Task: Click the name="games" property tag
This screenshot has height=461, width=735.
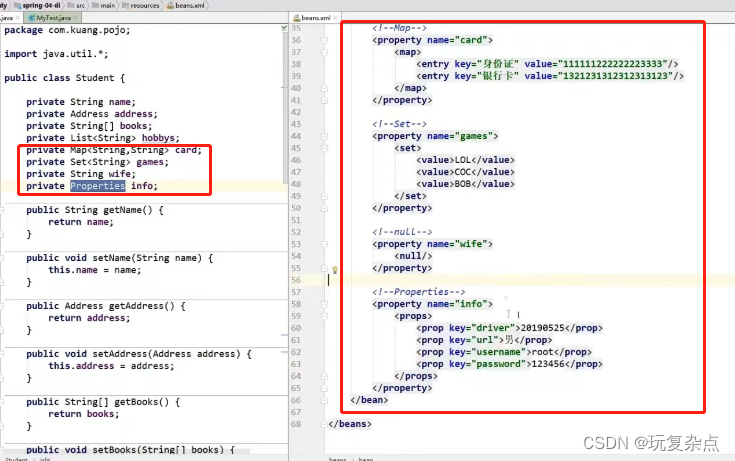Action: (x=435, y=136)
